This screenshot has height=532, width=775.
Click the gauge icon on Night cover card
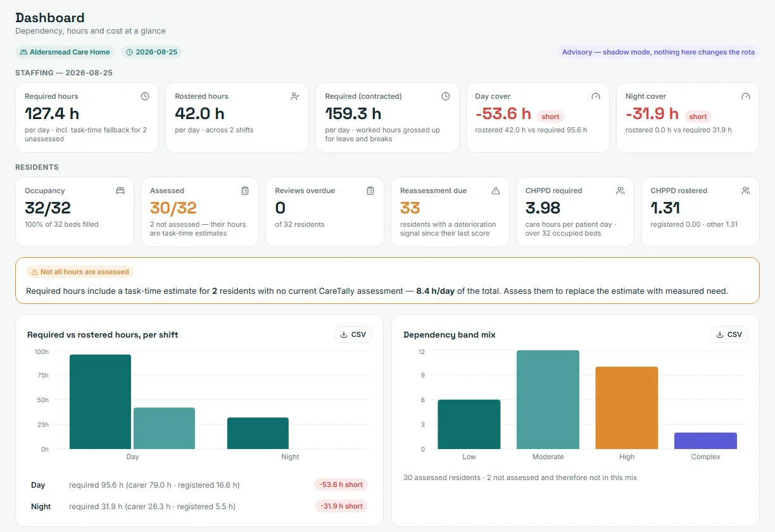click(746, 96)
